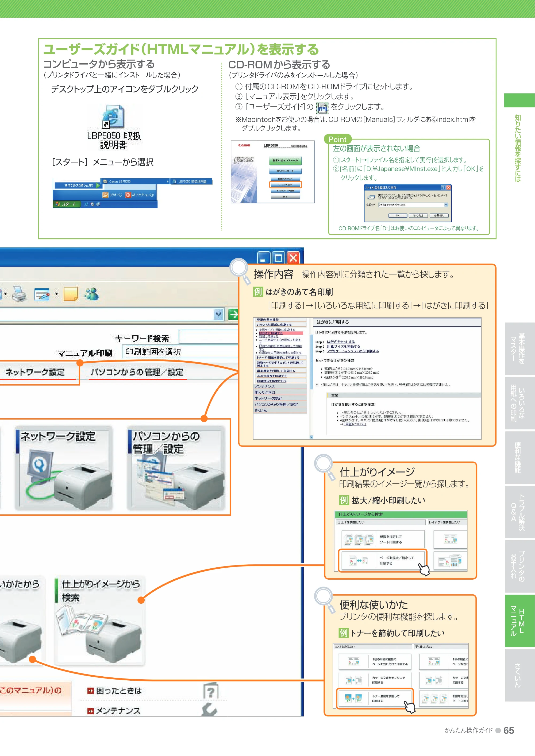Click the printer icon in browser toolbar

tap(20, 293)
